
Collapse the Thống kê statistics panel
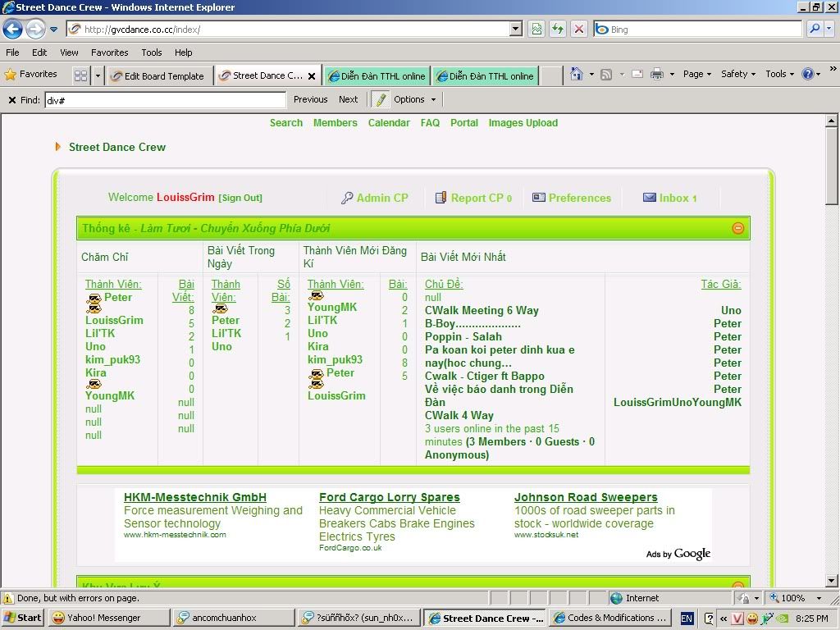(x=737, y=228)
